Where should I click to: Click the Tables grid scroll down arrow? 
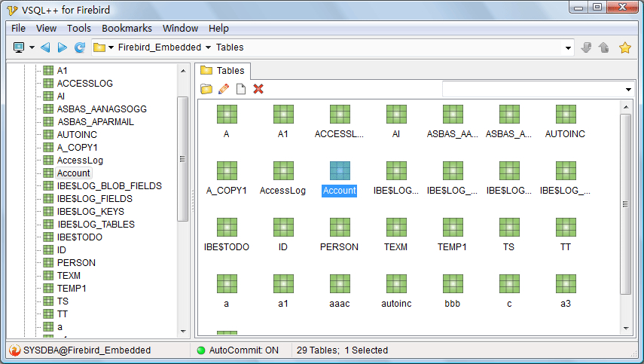(x=626, y=329)
